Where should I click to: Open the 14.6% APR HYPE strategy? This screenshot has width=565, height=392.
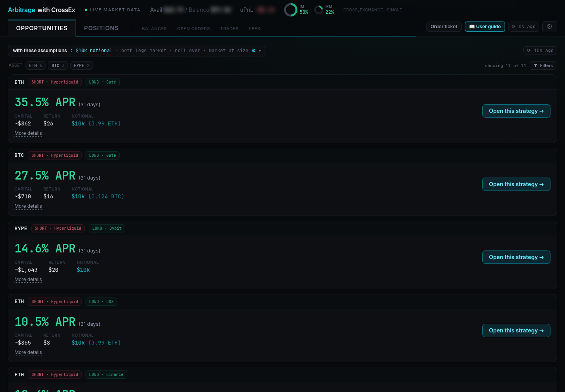516,257
